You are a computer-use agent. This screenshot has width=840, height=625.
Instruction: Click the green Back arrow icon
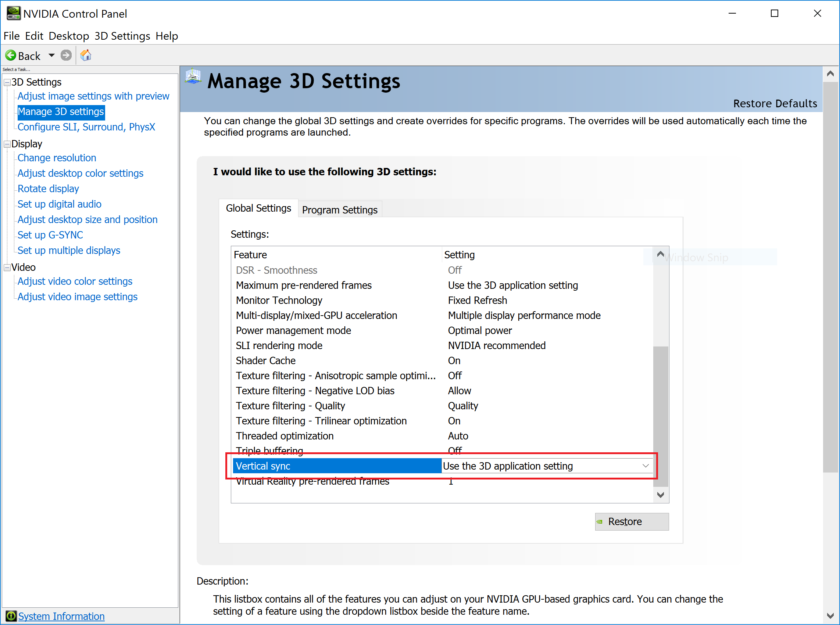(11, 55)
